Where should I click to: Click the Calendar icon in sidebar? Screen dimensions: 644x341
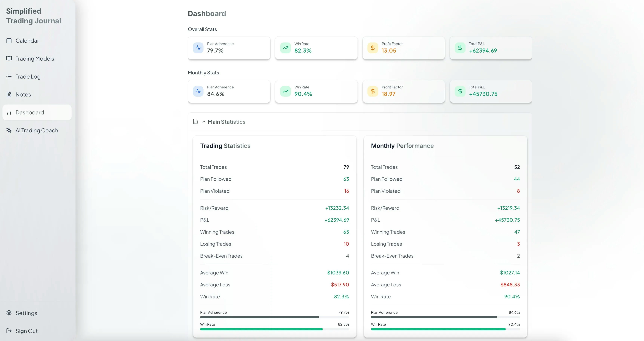click(x=9, y=41)
